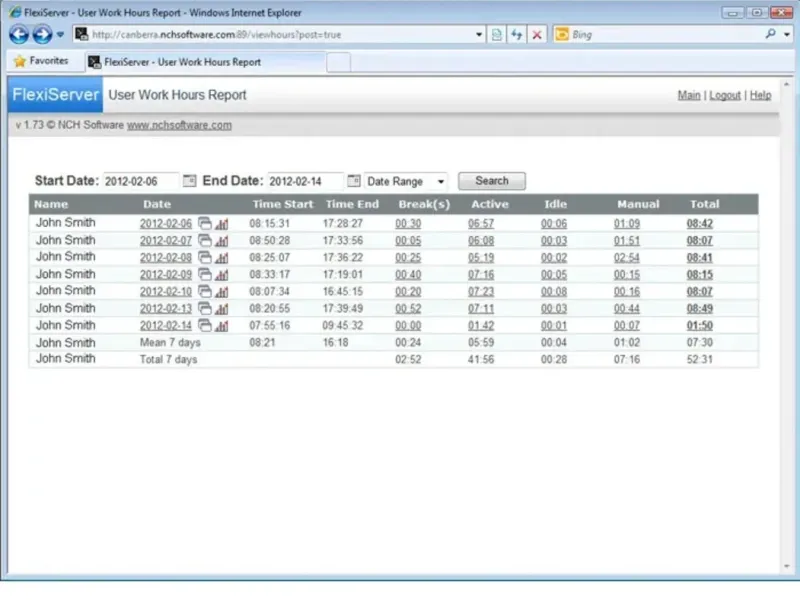The height and width of the screenshot is (600, 800).
Task: Open total 01:50 link
Action: [699, 326]
